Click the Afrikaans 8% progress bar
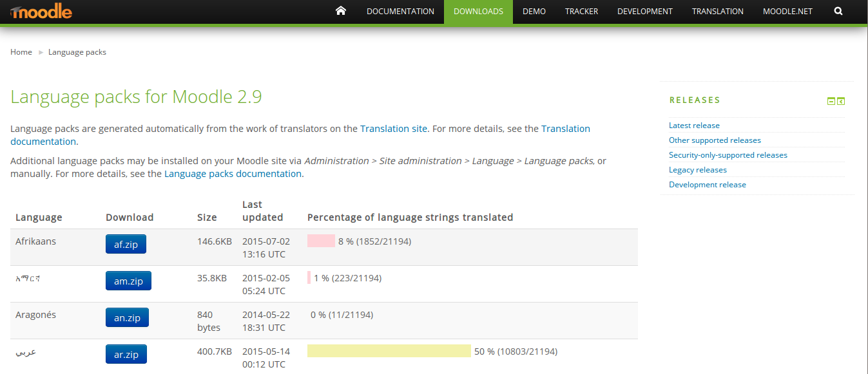 tap(321, 241)
